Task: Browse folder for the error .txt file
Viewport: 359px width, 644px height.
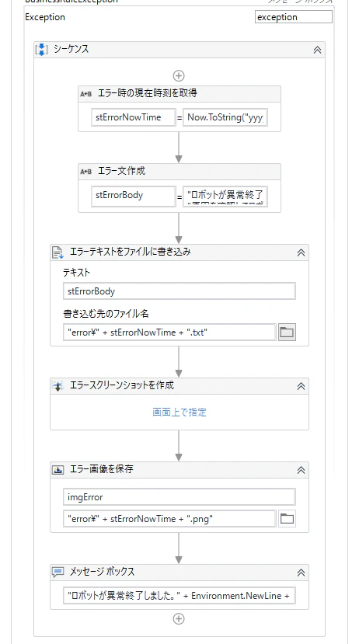Action: 287,332
